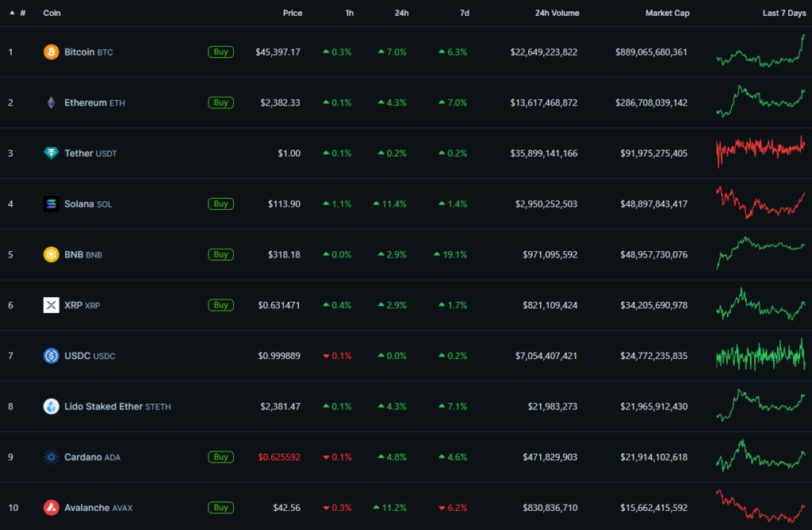This screenshot has height=530, width=812.
Task: Click the Buy button for Avalanche
Action: tap(220, 508)
